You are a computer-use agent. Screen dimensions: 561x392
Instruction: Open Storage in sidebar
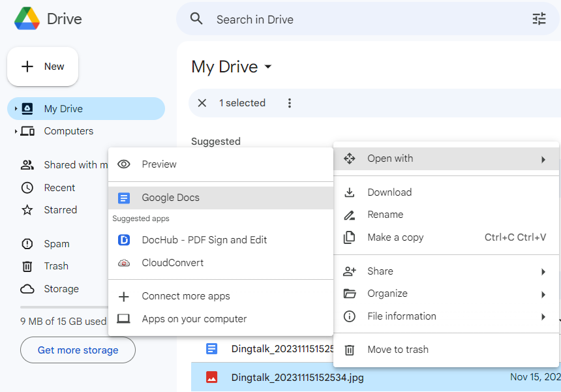61,289
